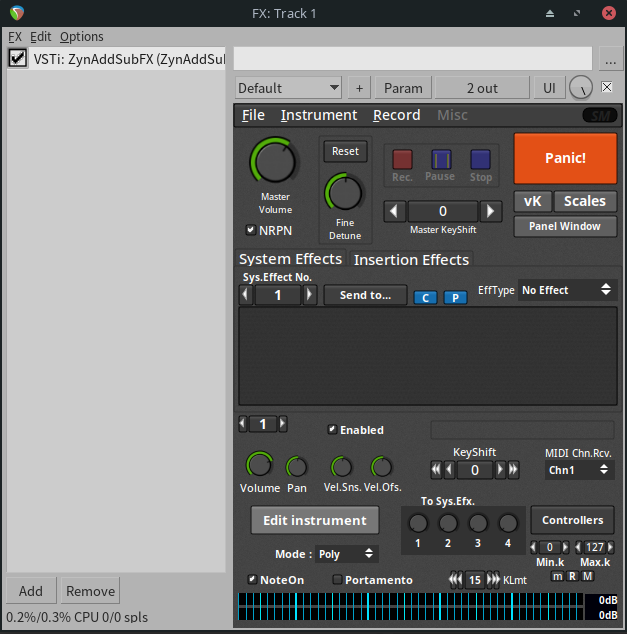Toggle the NoteOn checkbox
Viewport: 627px width, 634px height.
252,579
